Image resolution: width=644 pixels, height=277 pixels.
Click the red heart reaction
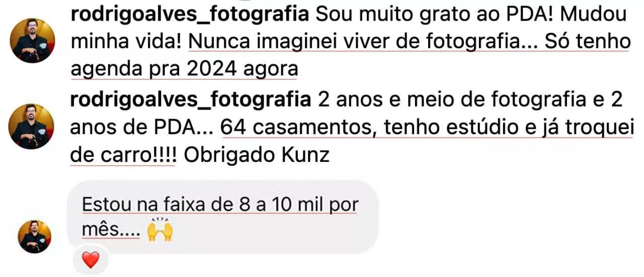[91, 260]
